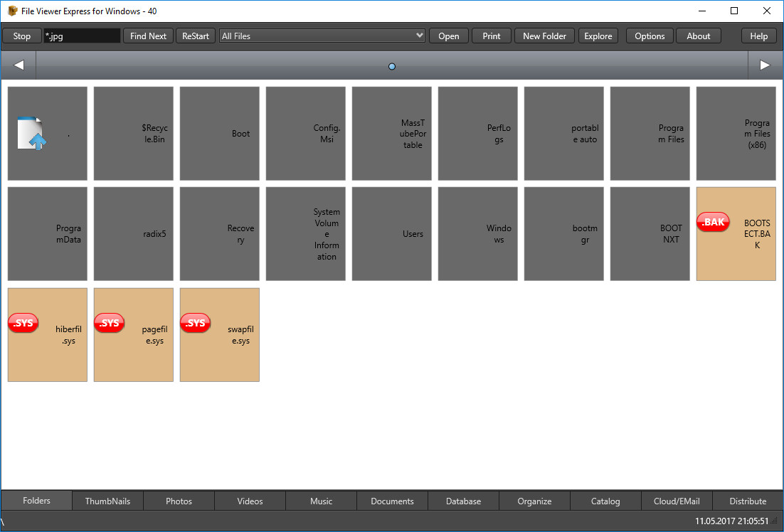This screenshot has height=532, width=784.
Task: Open the Cloud/EMail tab
Action: [677, 501]
